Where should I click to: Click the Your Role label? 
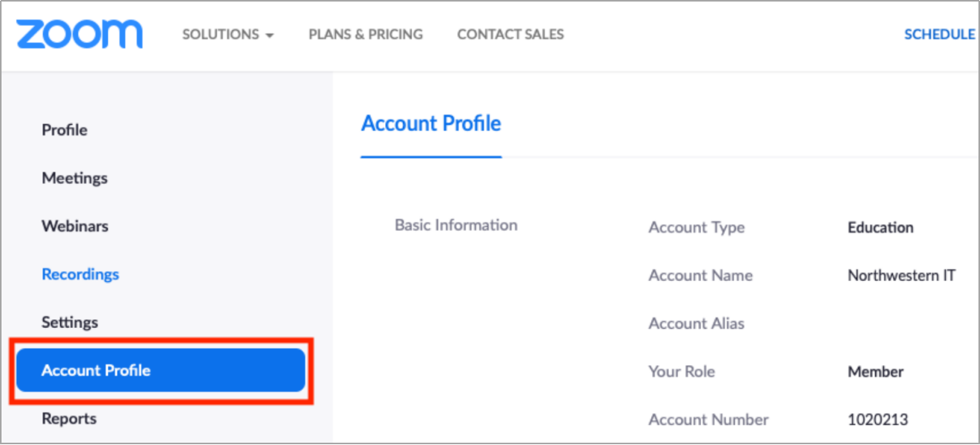click(x=681, y=372)
